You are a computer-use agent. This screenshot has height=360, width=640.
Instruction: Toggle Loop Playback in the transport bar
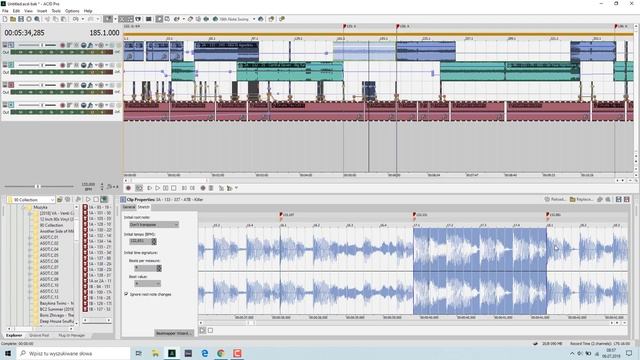click(139, 188)
